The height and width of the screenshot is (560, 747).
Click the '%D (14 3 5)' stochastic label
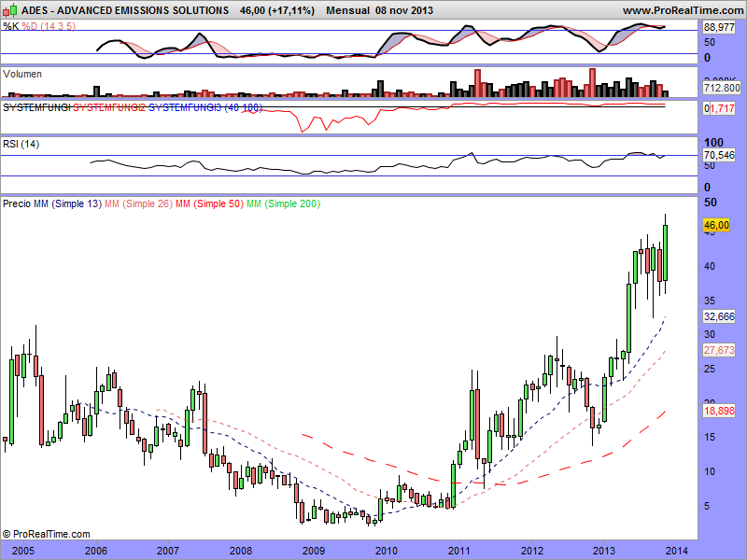pos(49,26)
